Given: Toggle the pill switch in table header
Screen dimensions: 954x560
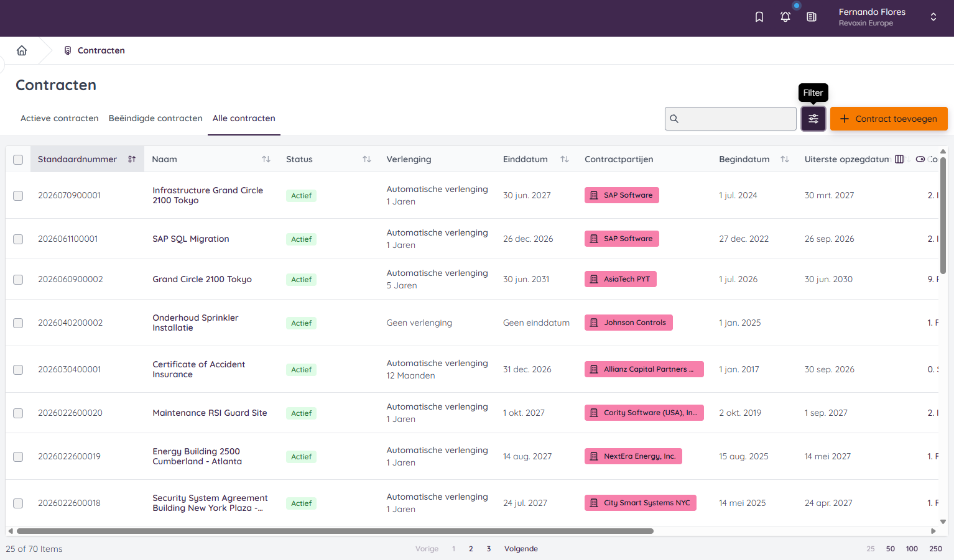Looking at the screenshot, I should pyautogui.click(x=920, y=159).
